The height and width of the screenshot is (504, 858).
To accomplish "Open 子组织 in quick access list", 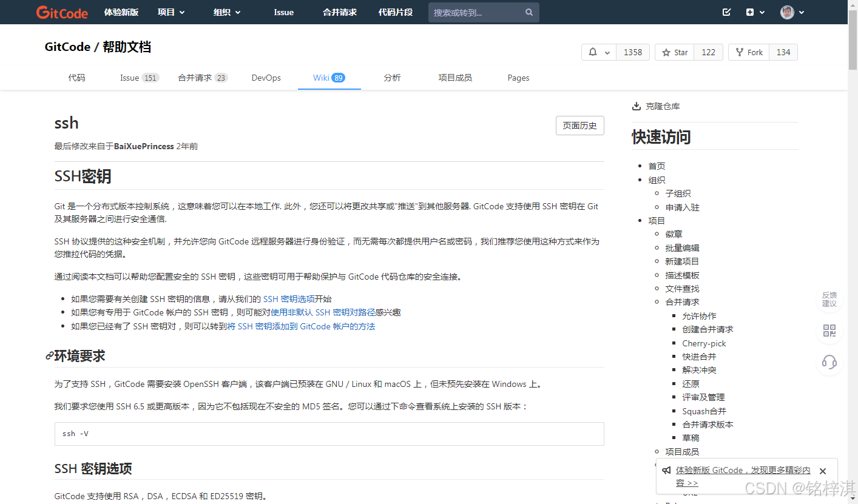I will point(678,193).
